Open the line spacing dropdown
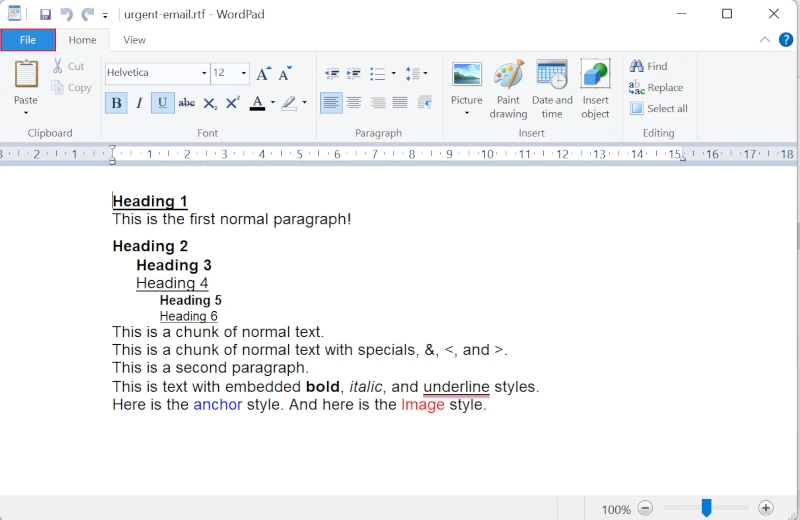The width and height of the screenshot is (800, 520). click(416, 74)
